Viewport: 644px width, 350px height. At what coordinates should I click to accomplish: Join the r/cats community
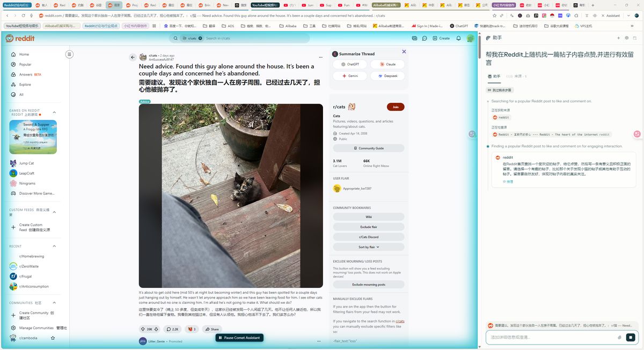coord(396,107)
